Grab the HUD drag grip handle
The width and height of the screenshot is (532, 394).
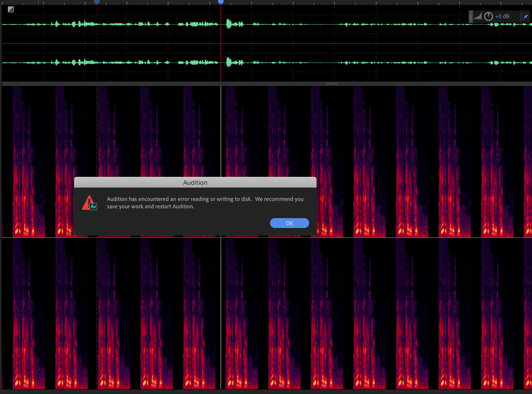tap(471, 17)
